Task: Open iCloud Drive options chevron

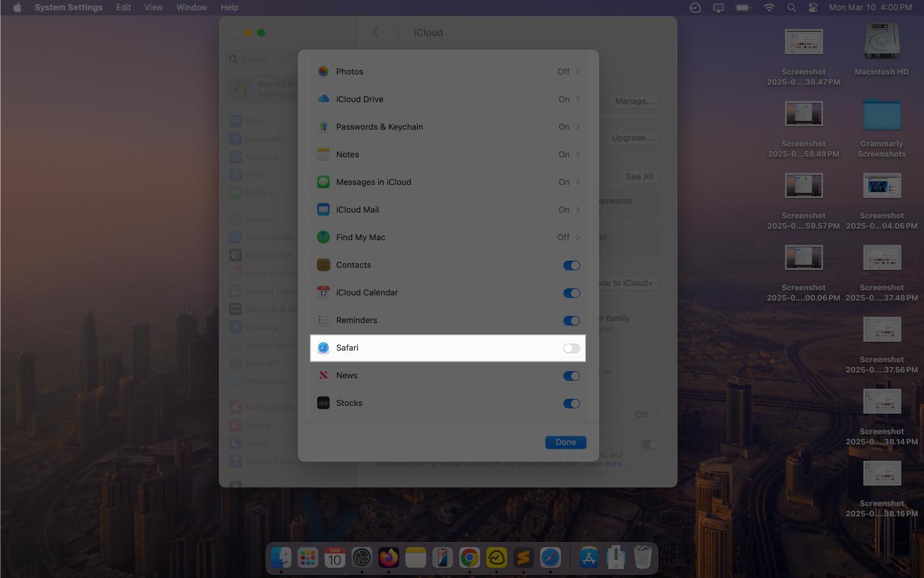Action: click(x=577, y=99)
